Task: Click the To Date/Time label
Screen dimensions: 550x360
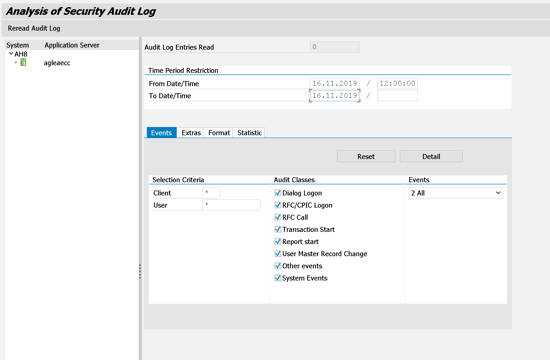Action: [x=170, y=96]
